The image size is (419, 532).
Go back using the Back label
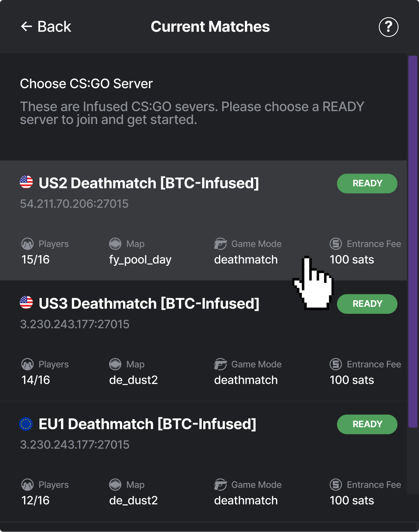54,27
